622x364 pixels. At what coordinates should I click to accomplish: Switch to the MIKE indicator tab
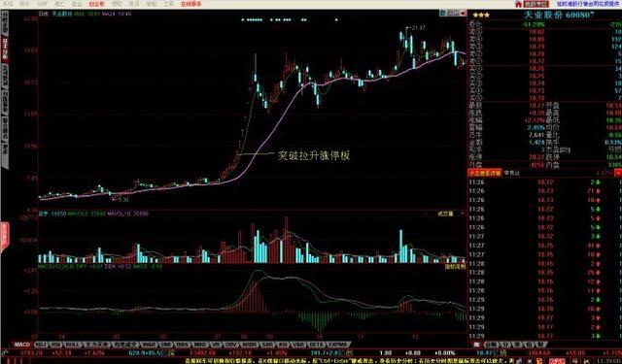tap(200, 345)
